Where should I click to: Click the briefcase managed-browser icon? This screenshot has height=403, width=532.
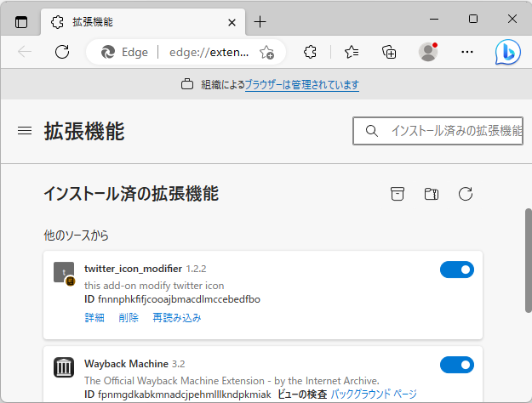pos(187,84)
